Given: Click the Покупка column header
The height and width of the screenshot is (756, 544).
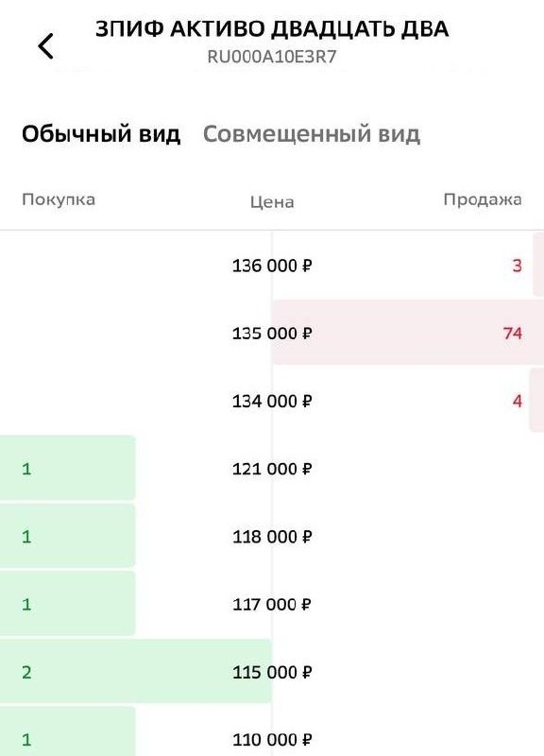Looking at the screenshot, I should (x=59, y=199).
